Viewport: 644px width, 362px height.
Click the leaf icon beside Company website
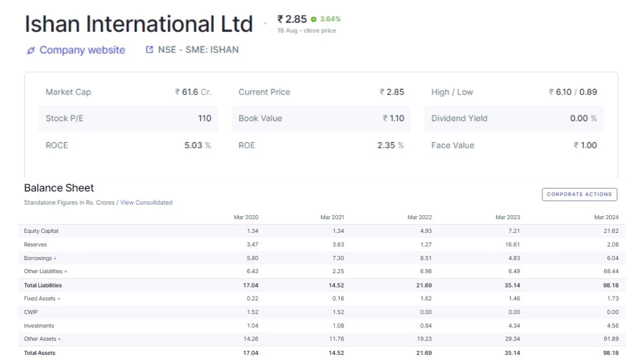click(31, 50)
